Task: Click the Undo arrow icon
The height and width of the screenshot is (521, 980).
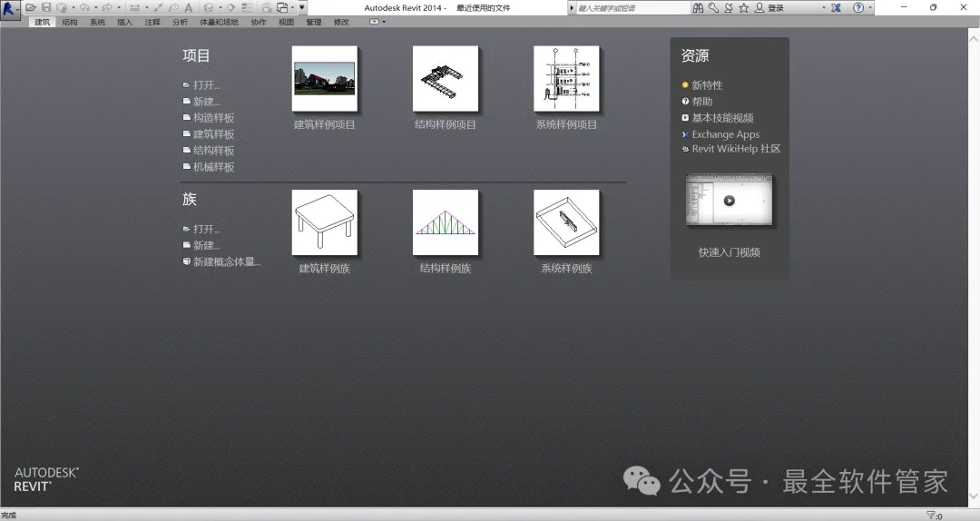Action: pos(84,7)
